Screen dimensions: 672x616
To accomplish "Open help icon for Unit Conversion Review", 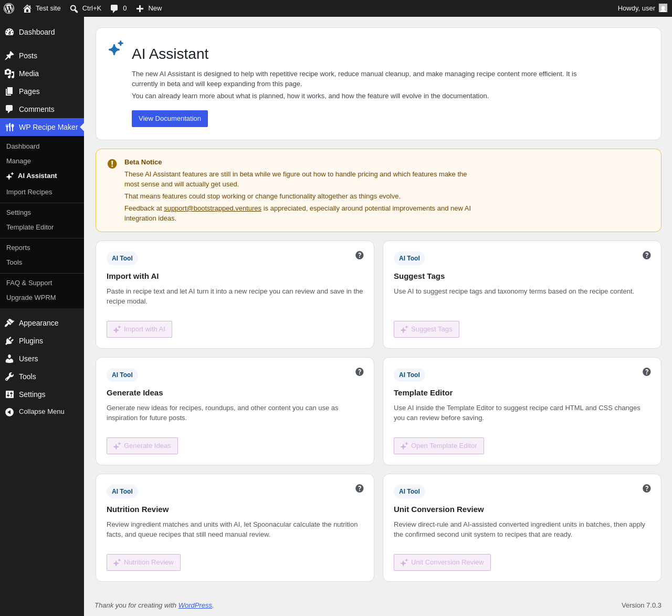I will [x=647, y=488].
